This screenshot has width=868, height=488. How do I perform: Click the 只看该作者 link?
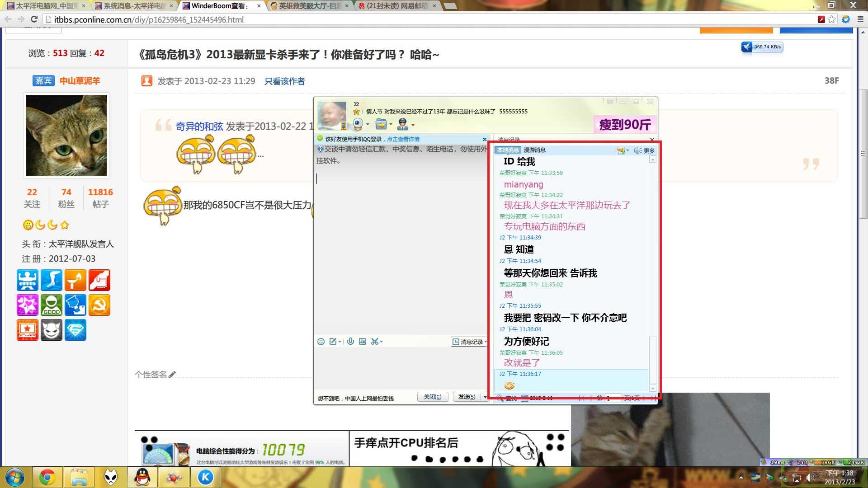(x=284, y=81)
